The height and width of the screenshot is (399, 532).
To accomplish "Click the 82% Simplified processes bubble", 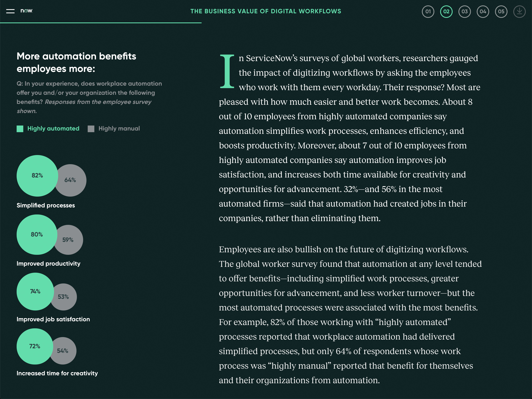I will 37,176.
